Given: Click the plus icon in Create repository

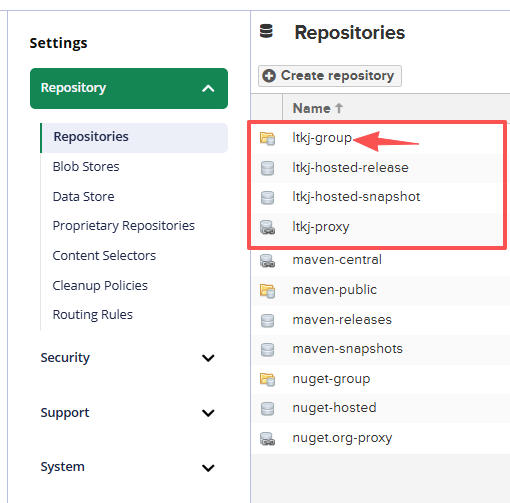Looking at the screenshot, I should coord(269,76).
